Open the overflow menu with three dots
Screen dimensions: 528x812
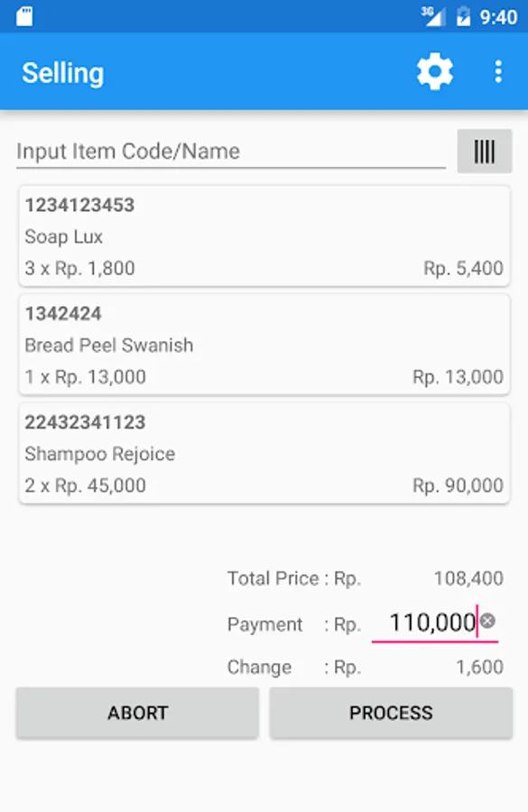(497, 70)
